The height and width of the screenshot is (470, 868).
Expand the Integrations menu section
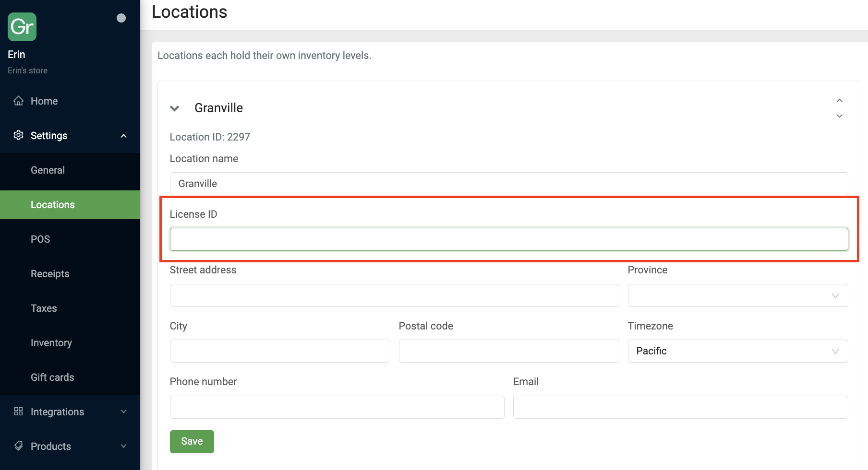[x=123, y=411]
